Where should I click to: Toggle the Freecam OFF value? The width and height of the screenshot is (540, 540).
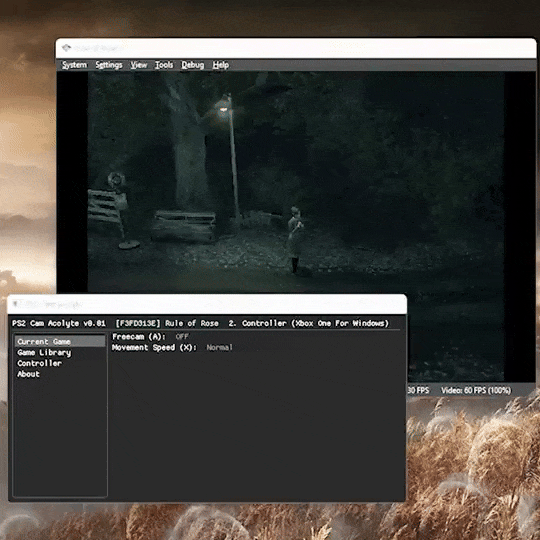pos(182,336)
